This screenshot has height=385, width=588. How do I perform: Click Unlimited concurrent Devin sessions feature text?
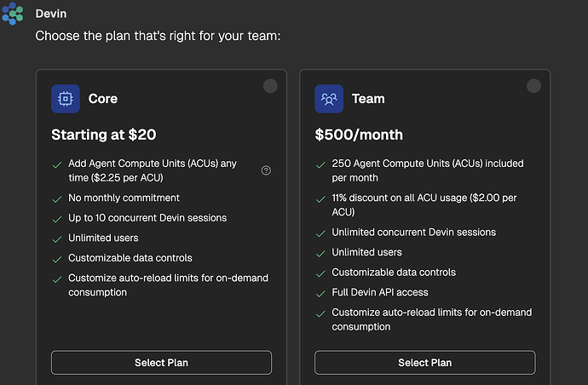click(x=413, y=233)
